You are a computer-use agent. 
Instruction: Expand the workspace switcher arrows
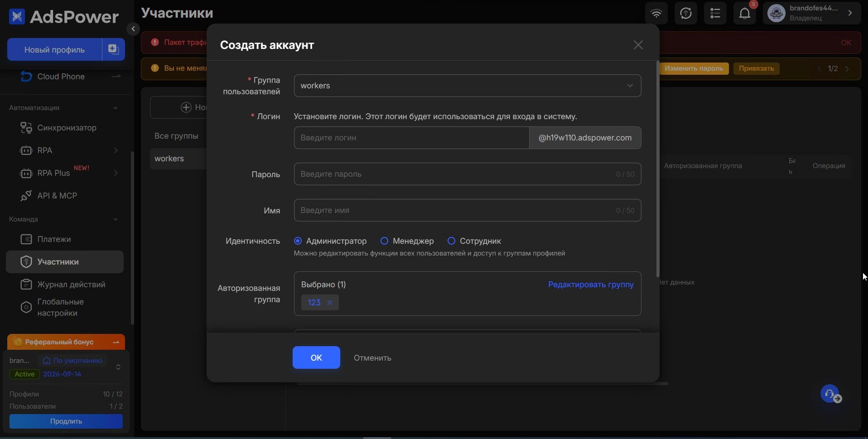click(x=118, y=367)
